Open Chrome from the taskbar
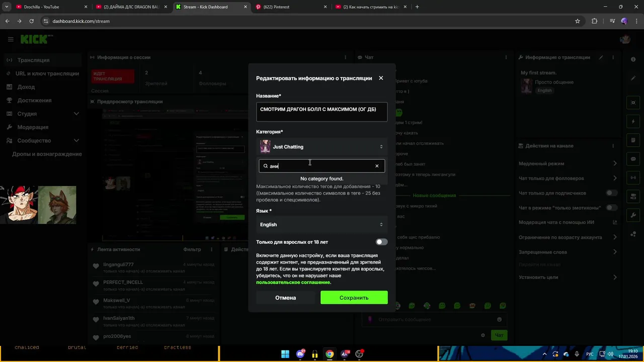The image size is (644, 362). pyautogui.click(x=329, y=354)
